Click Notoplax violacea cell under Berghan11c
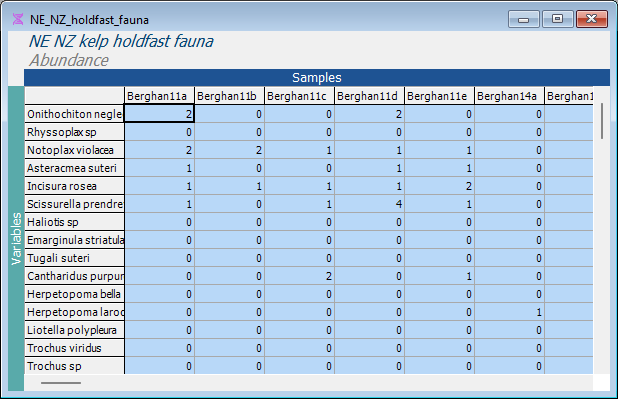The image size is (618, 399). coord(299,150)
